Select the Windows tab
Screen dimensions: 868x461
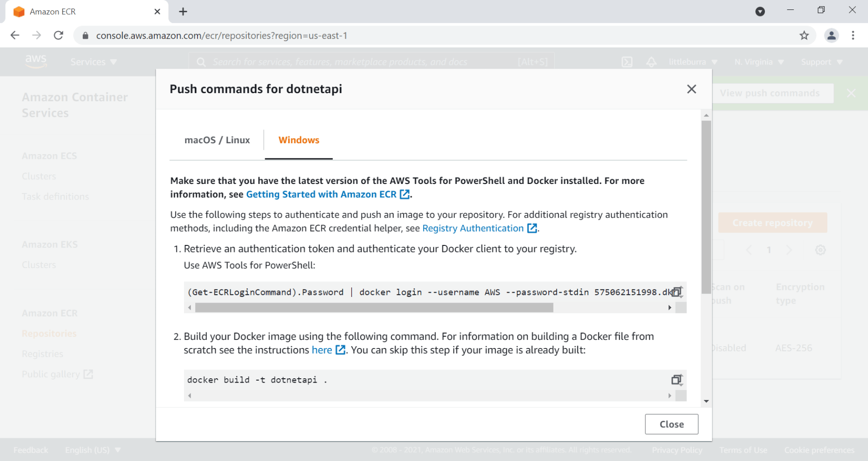(x=299, y=140)
